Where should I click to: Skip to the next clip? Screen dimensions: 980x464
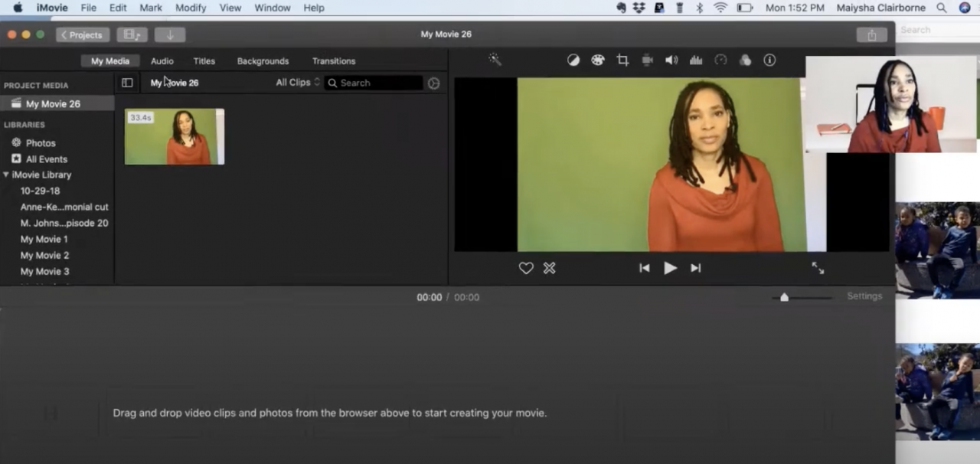695,268
